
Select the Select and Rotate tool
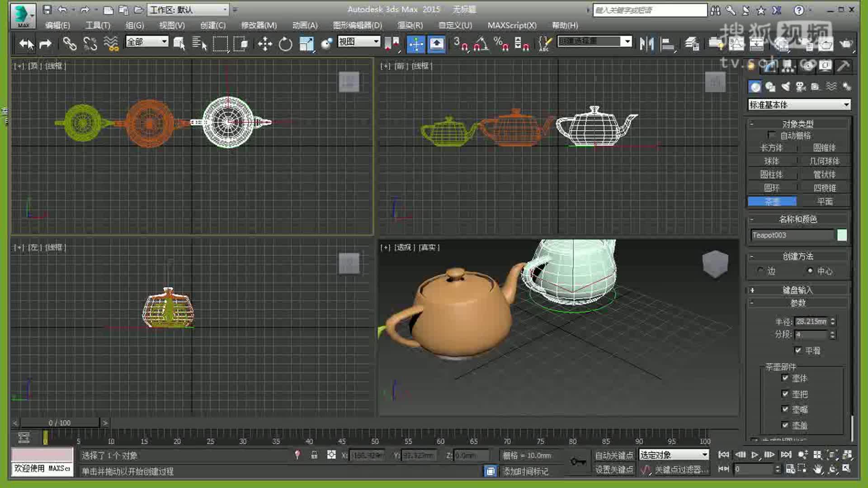coord(285,44)
